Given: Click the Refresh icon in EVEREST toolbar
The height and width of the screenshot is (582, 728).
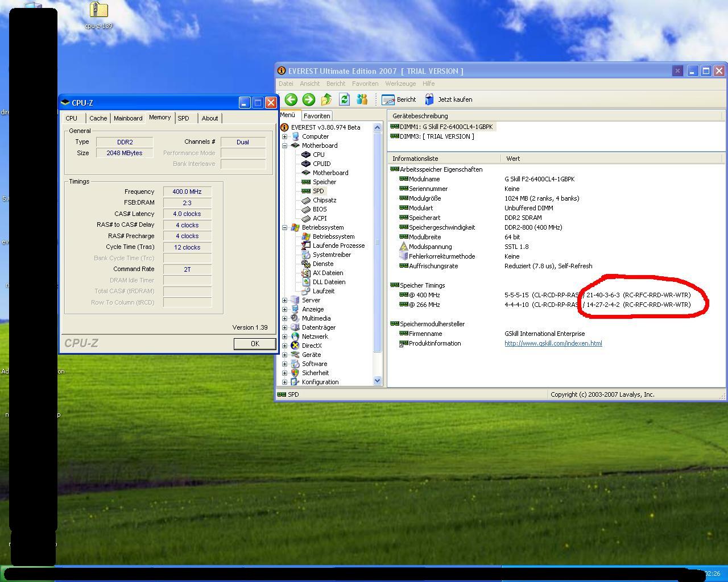Looking at the screenshot, I should 344,99.
